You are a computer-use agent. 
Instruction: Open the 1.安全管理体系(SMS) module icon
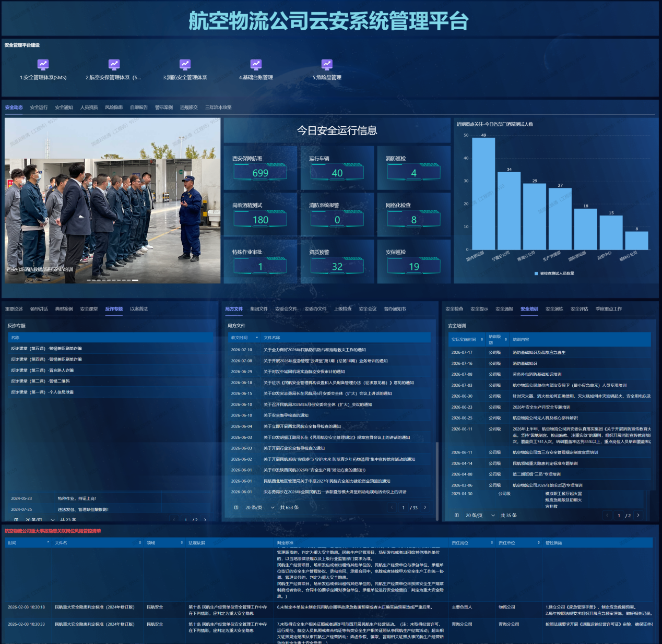(x=43, y=64)
